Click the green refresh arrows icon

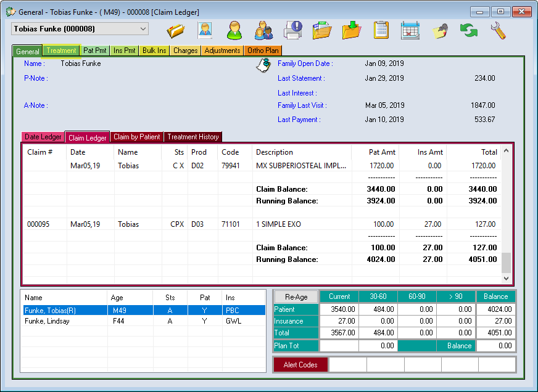(469, 30)
